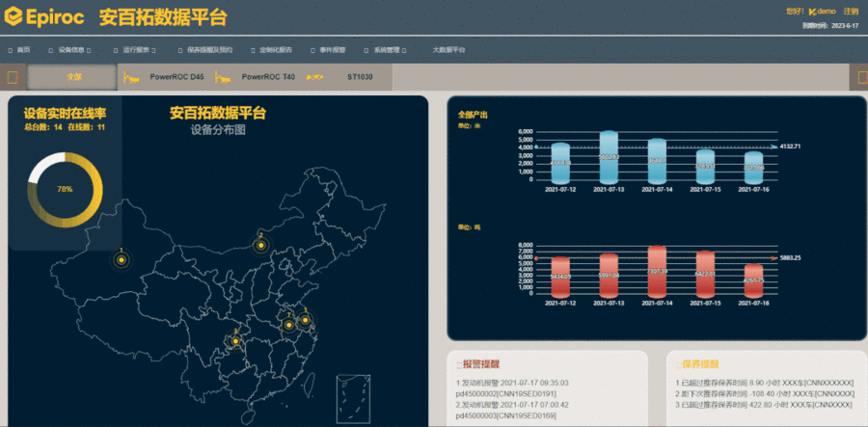The height and width of the screenshot is (427, 868).
Task: Click map marker 2 in northern China
Action: [260, 246]
